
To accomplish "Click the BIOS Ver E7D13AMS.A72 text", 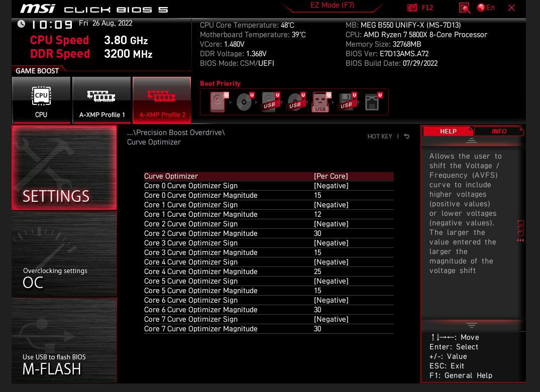I will coord(387,54).
